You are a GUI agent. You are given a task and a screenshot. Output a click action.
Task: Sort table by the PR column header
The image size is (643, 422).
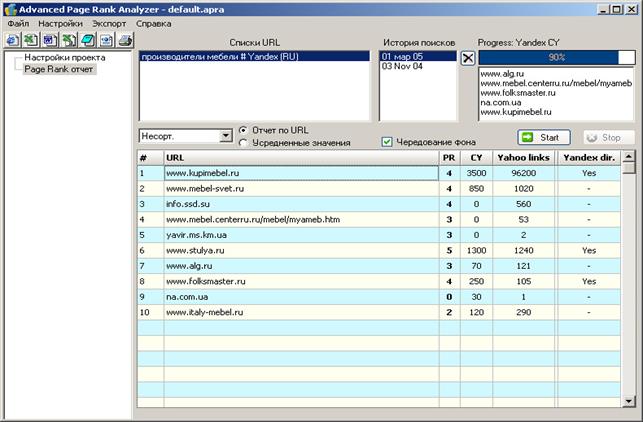click(449, 158)
